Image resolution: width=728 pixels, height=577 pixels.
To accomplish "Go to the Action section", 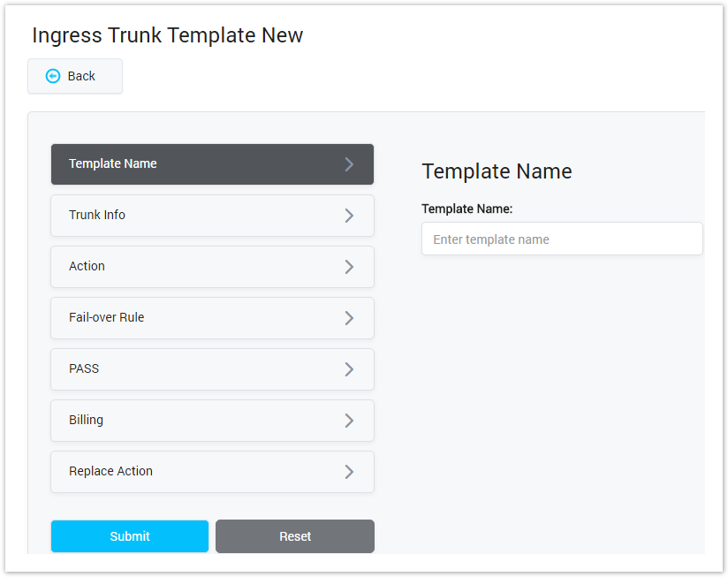I will [87, 266].
